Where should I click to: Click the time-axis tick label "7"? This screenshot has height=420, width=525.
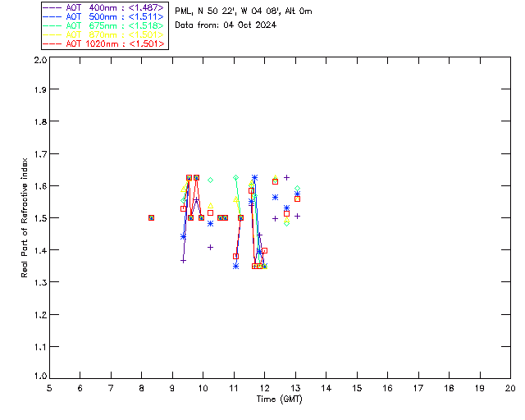tap(111, 388)
